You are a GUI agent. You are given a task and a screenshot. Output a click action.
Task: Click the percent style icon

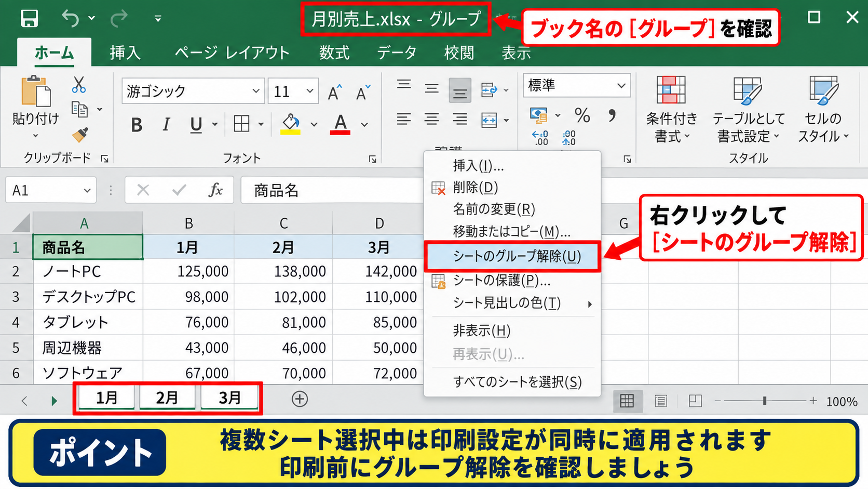tap(582, 115)
